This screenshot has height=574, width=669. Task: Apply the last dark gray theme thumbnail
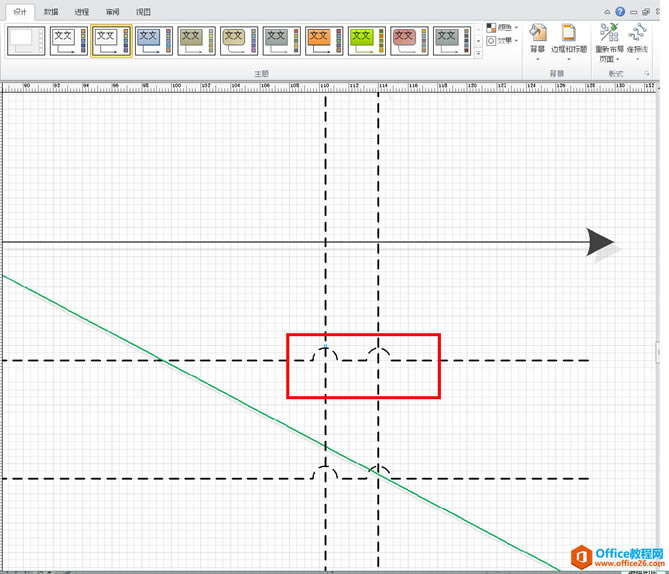pos(453,41)
